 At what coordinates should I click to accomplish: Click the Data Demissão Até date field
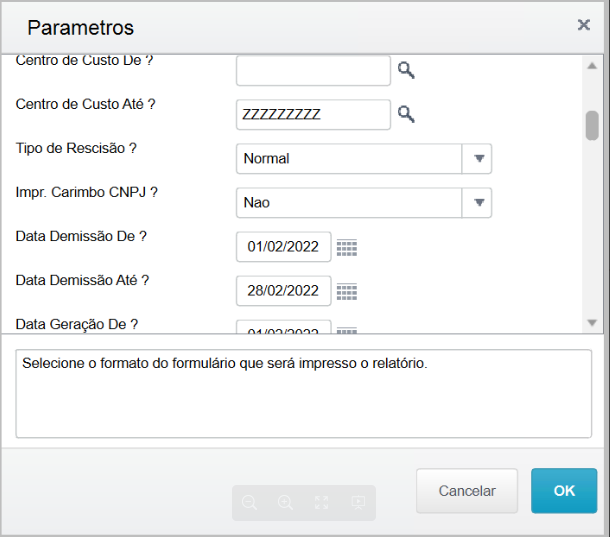tap(284, 291)
